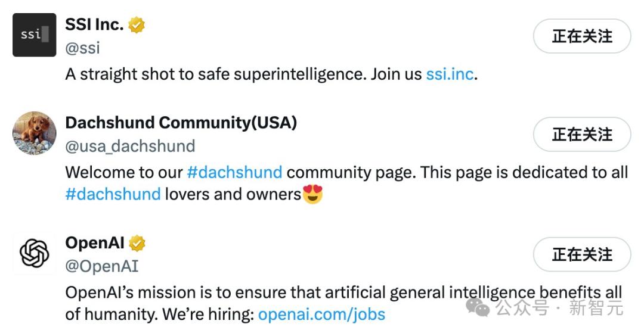The height and width of the screenshot is (333, 644).
Task: Open the Dachshund Community(USA) display name
Action: [x=181, y=123]
